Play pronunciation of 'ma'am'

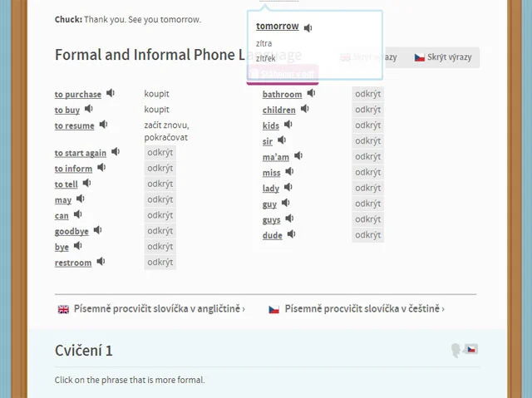tap(298, 155)
